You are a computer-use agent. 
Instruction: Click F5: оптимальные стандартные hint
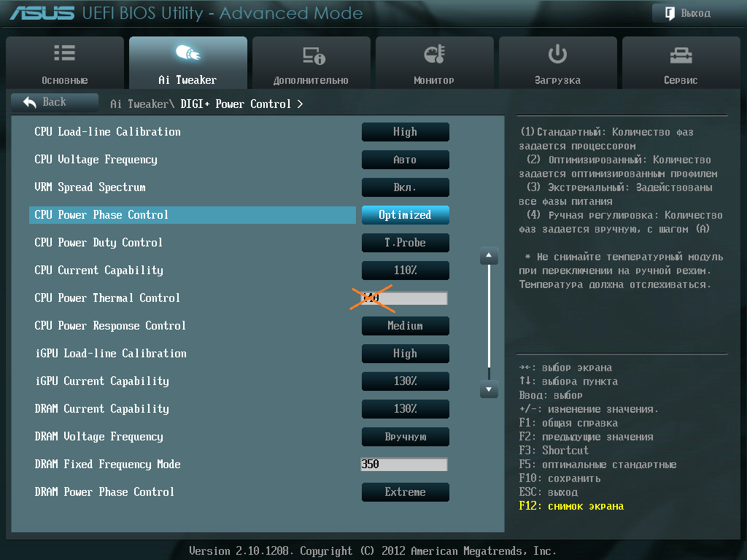(x=597, y=464)
